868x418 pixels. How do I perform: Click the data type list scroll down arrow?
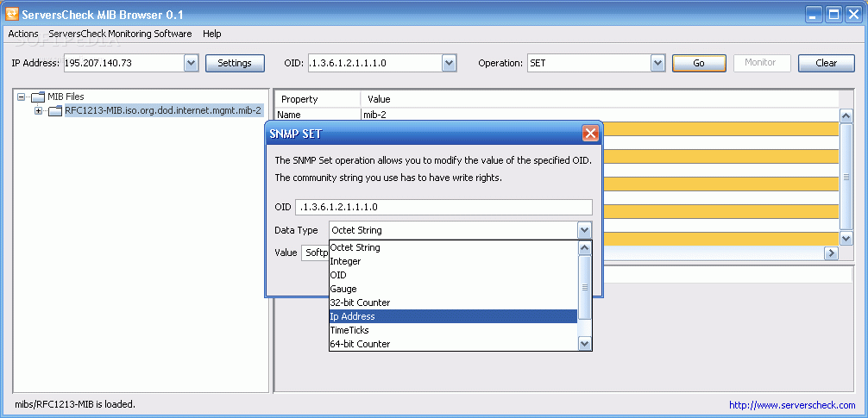(x=585, y=344)
